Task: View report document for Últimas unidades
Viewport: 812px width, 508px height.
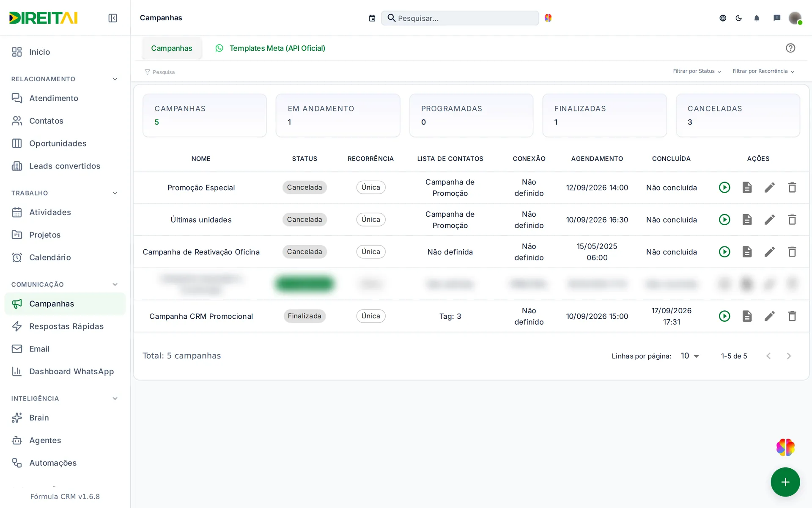Action: [747, 219]
